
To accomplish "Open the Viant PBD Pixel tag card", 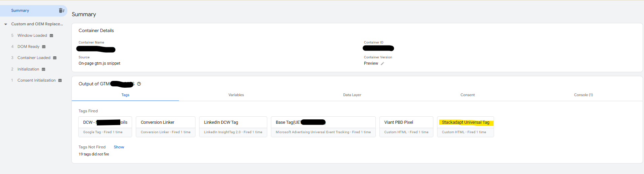I will coord(406,127).
